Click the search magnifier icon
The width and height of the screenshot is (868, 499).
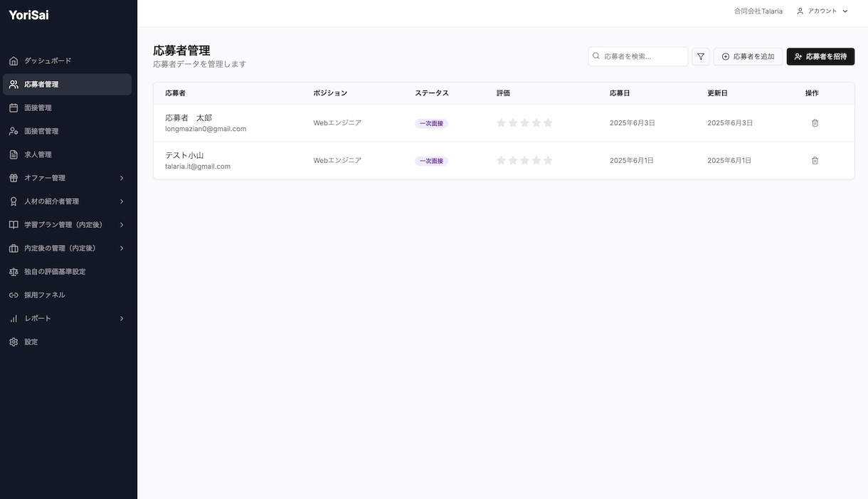tap(596, 56)
